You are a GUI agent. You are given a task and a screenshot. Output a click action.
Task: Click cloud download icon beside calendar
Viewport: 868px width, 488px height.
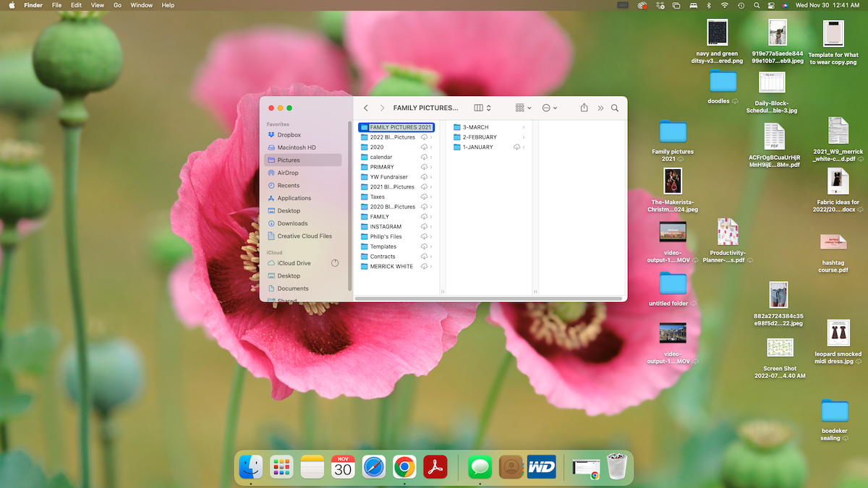(424, 157)
